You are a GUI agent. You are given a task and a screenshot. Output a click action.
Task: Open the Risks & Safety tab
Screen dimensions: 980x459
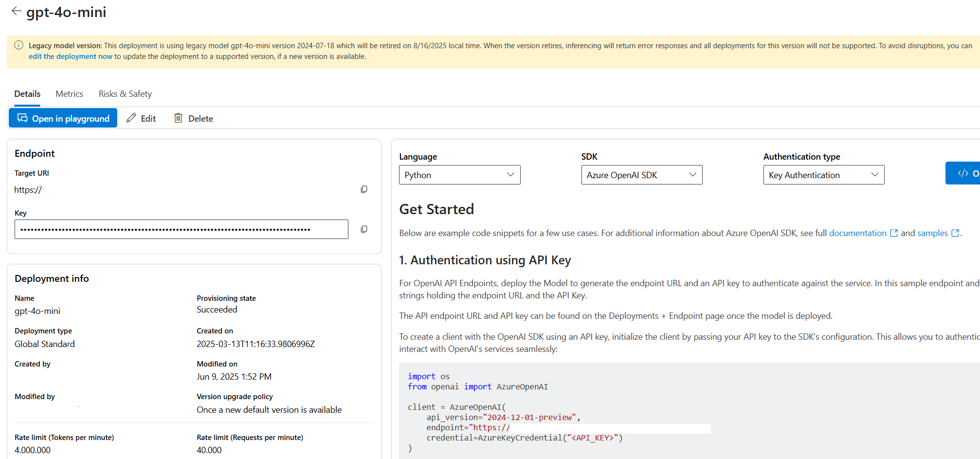pyautogui.click(x=125, y=94)
